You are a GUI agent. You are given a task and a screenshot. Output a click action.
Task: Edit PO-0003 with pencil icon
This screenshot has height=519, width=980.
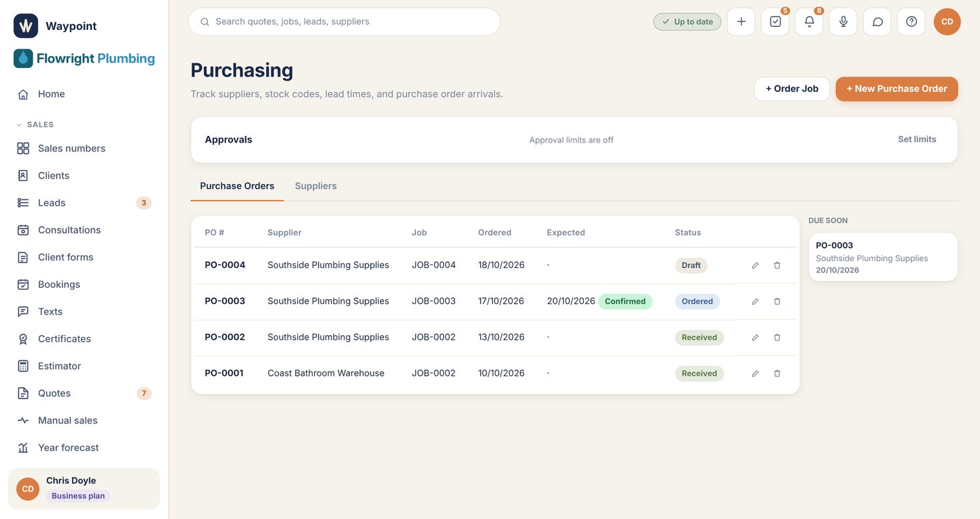pyautogui.click(x=755, y=301)
